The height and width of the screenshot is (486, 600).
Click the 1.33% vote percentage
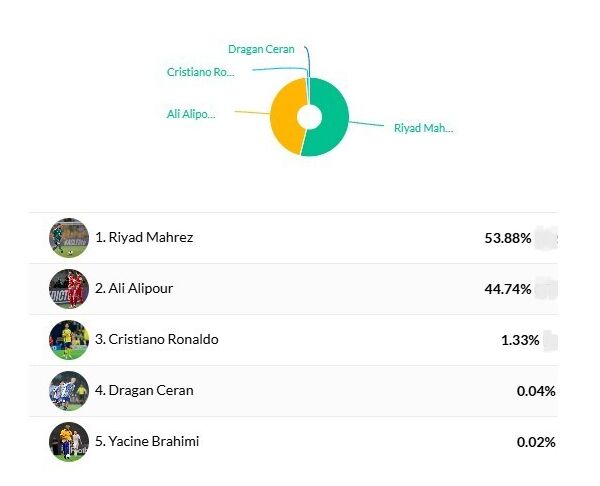pos(520,340)
